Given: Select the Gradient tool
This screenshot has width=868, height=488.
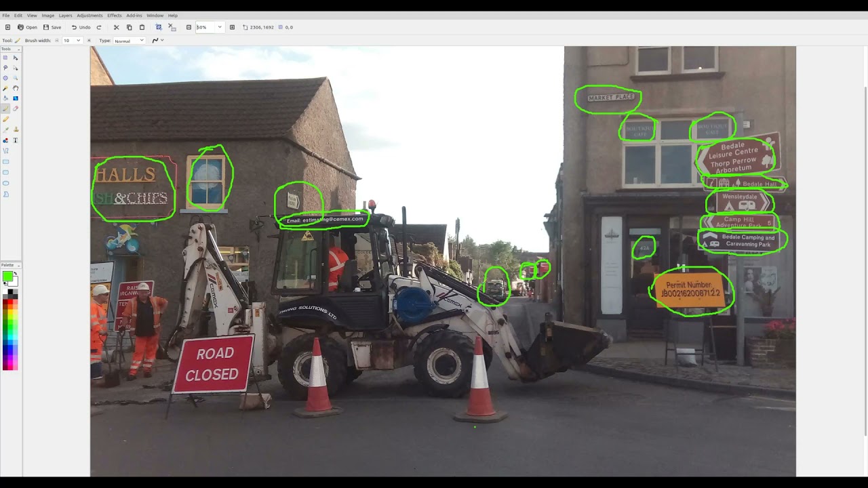Looking at the screenshot, I should [x=16, y=98].
